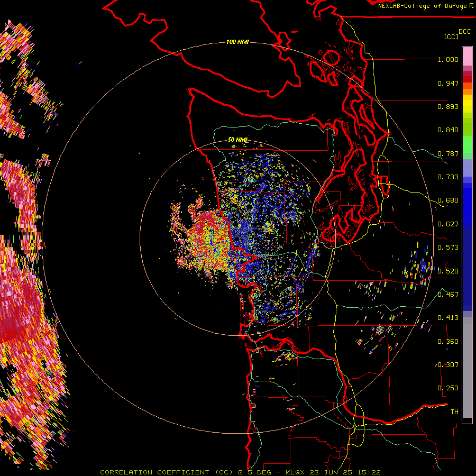Click the 0.253 color scale label

pos(448,388)
